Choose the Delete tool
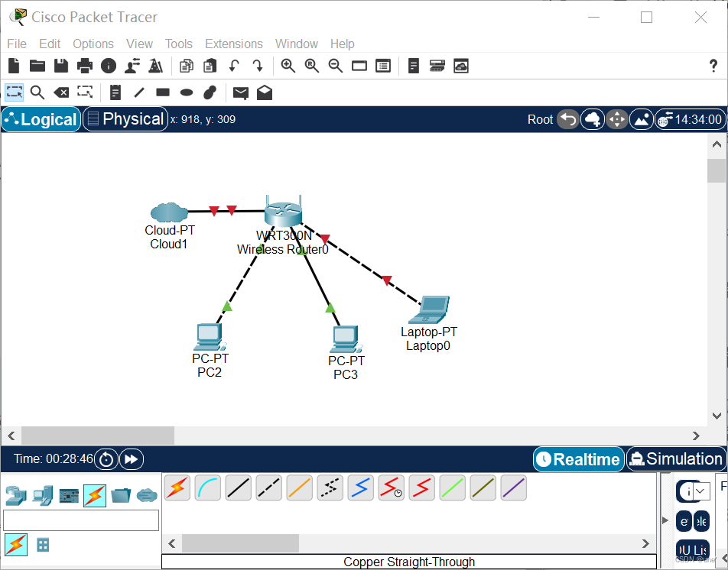 click(x=61, y=92)
